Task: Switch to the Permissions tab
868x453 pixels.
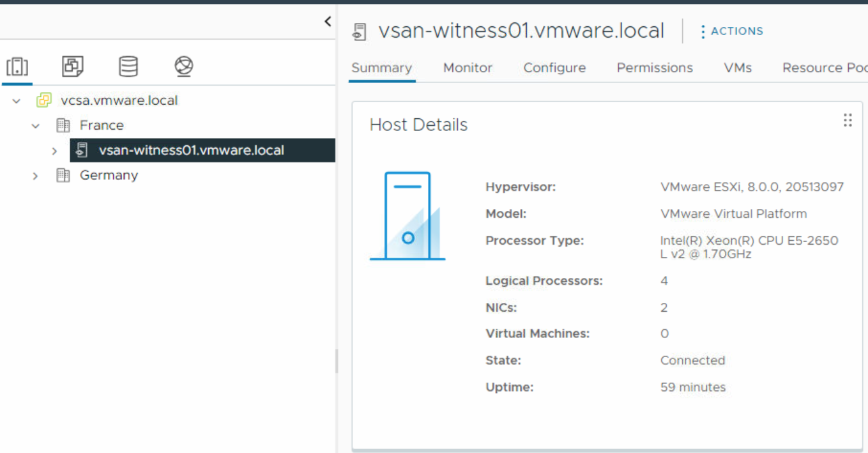Action: (x=654, y=68)
